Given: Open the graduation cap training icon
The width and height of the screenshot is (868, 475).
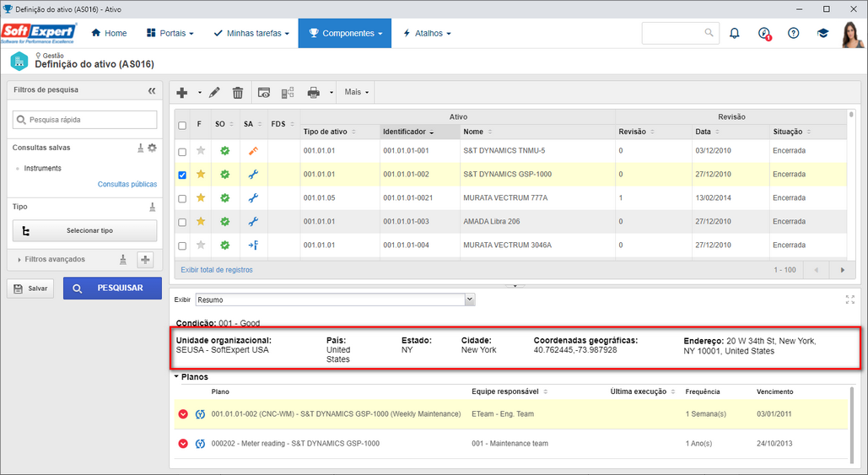Looking at the screenshot, I should (822, 33).
